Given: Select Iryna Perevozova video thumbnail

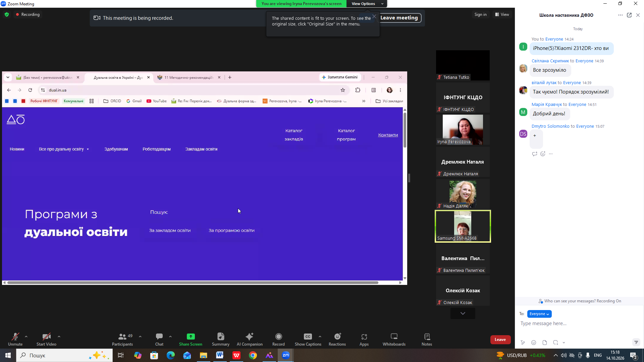Looking at the screenshot, I should (x=463, y=130).
